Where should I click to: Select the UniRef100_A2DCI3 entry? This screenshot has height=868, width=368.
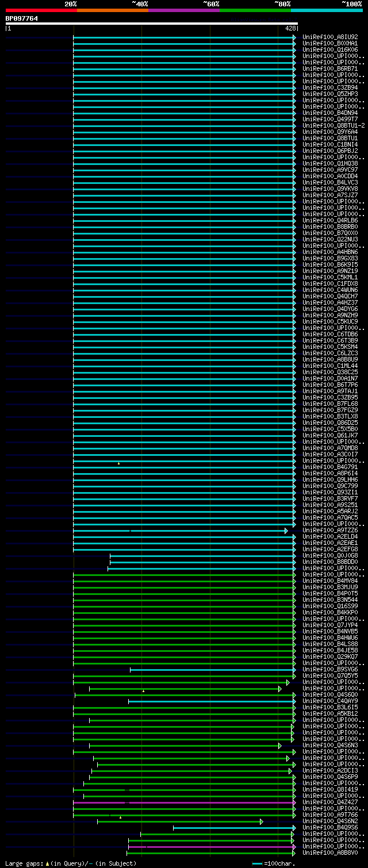330,771
